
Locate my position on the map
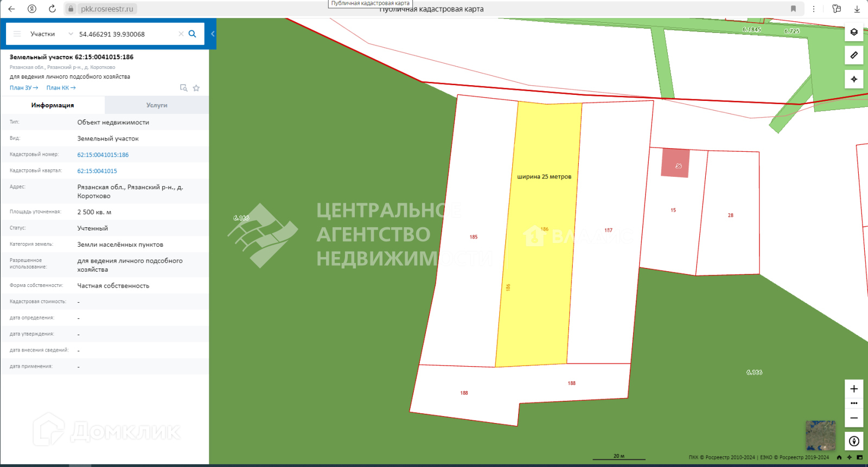tap(854, 79)
